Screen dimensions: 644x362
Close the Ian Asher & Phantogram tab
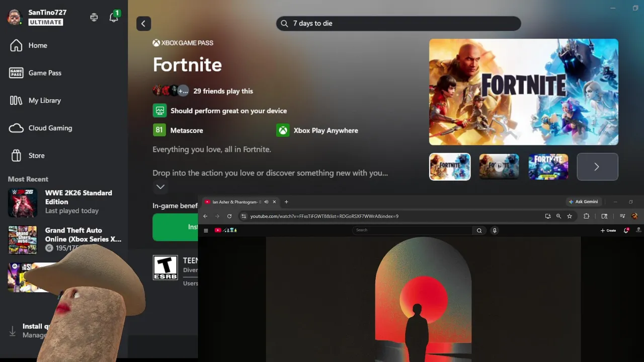pos(274,202)
